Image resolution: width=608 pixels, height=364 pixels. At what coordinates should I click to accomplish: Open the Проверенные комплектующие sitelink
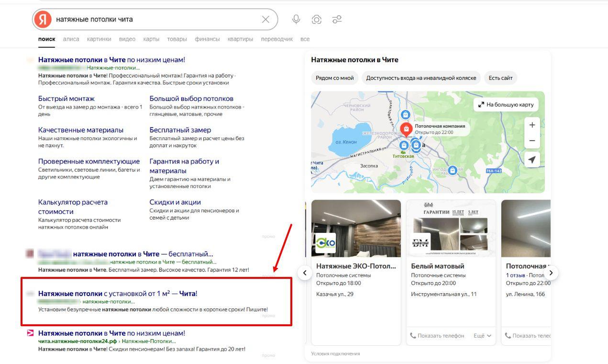(x=89, y=161)
